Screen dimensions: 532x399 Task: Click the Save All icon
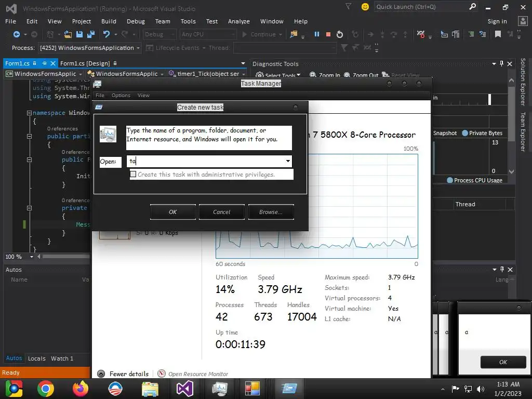point(91,34)
